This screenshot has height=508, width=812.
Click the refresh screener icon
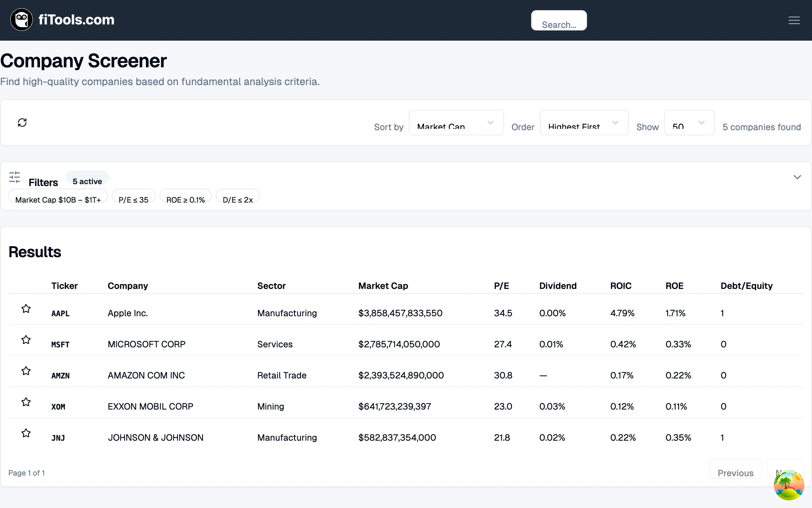22,123
